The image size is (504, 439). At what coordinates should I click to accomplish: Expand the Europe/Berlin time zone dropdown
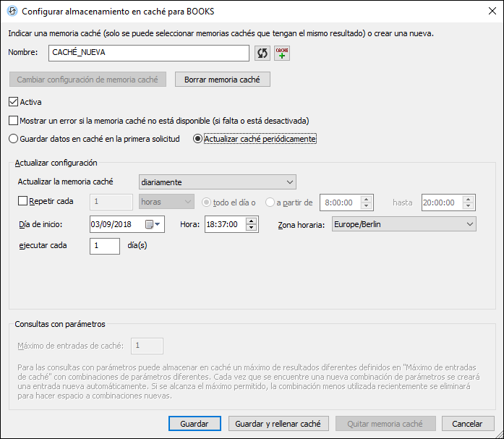click(x=403, y=225)
